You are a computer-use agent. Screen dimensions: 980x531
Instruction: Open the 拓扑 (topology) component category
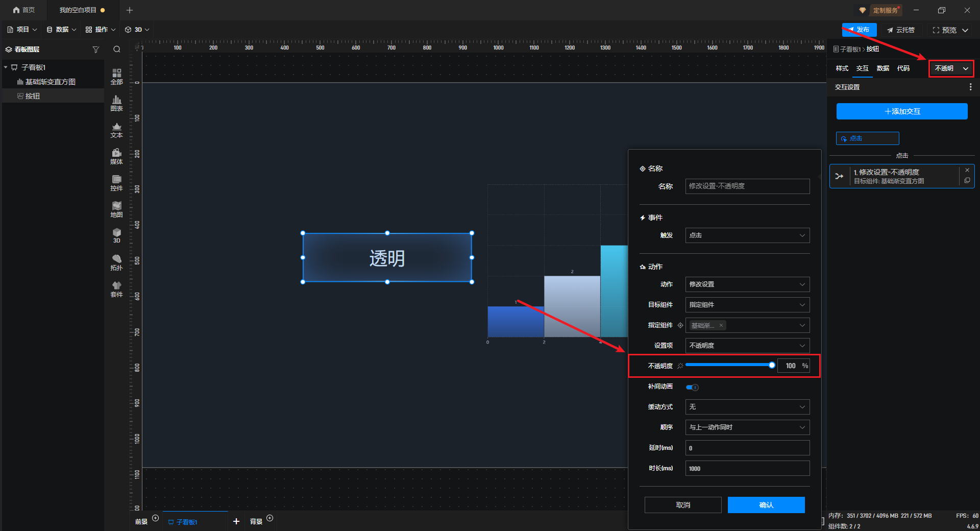point(116,262)
